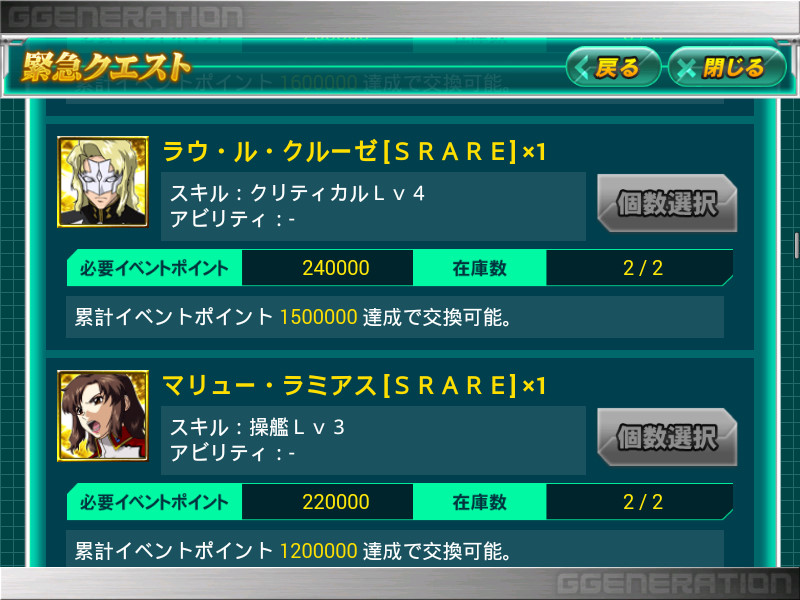Tap Rau Le Creuset's masked portrait icon
Image resolution: width=800 pixels, height=600 pixels.
click(x=103, y=182)
